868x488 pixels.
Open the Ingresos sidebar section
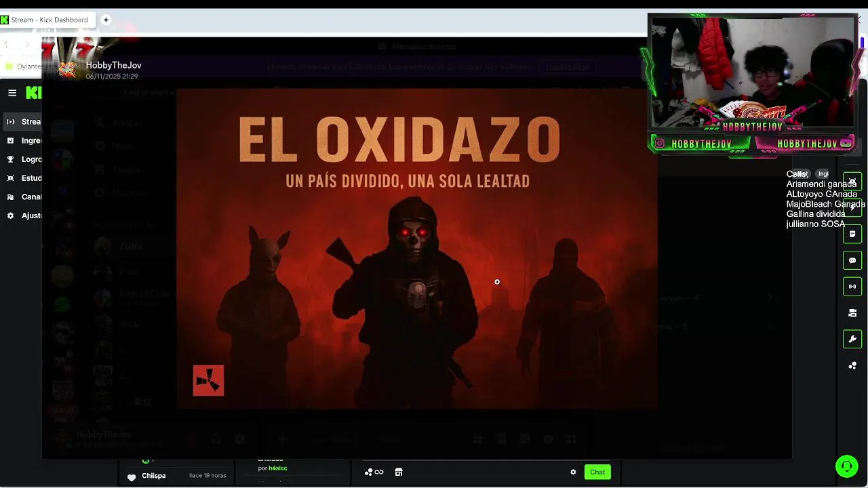tap(23, 141)
